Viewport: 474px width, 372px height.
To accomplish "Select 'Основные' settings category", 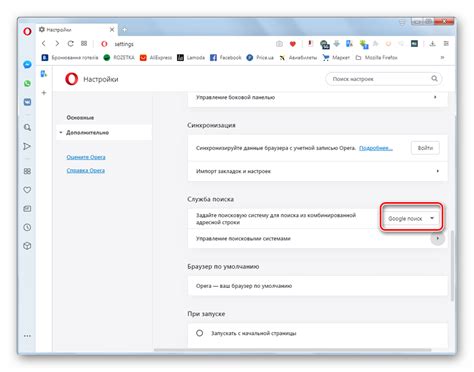I will pyautogui.click(x=80, y=118).
